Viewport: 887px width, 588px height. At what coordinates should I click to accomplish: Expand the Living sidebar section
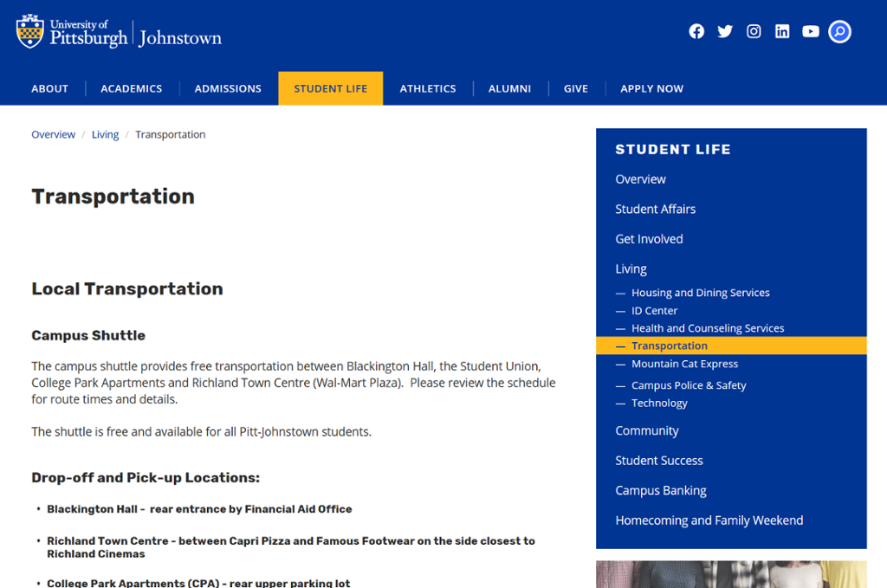click(631, 269)
